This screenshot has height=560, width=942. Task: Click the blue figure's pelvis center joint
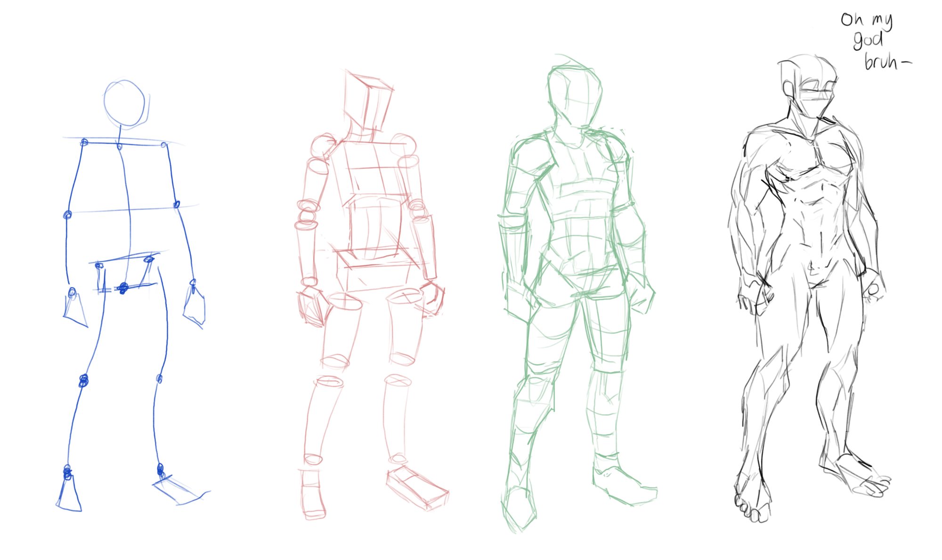(x=123, y=287)
